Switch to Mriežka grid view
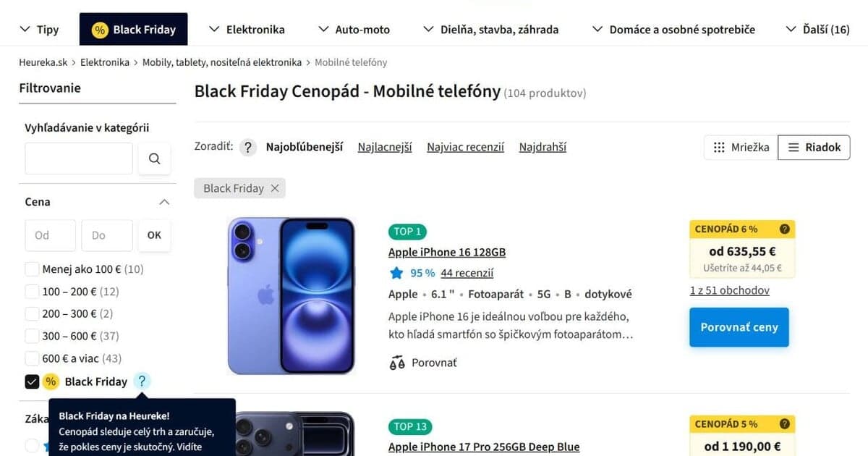This screenshot has height=456, width=868. 740,147
